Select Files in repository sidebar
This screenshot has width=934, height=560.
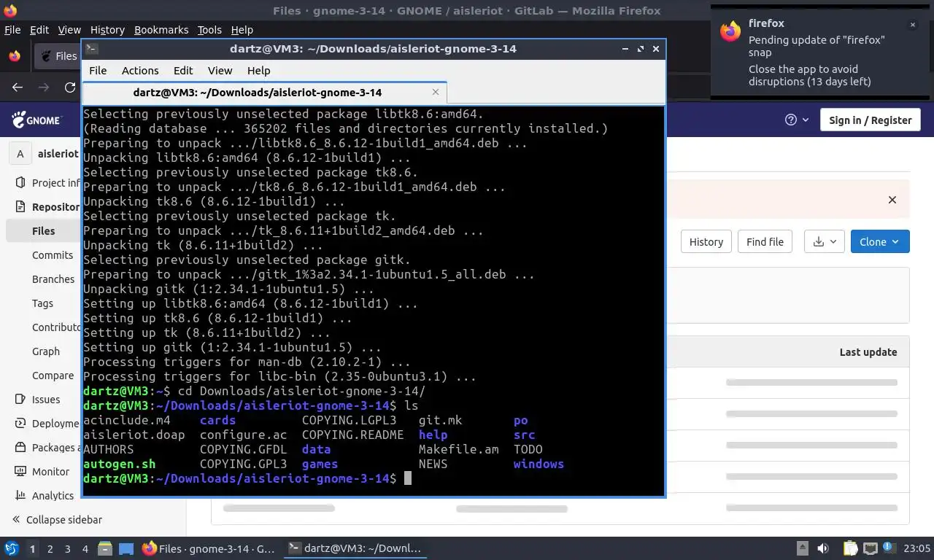pyautogui.click(x=44, y=231)
